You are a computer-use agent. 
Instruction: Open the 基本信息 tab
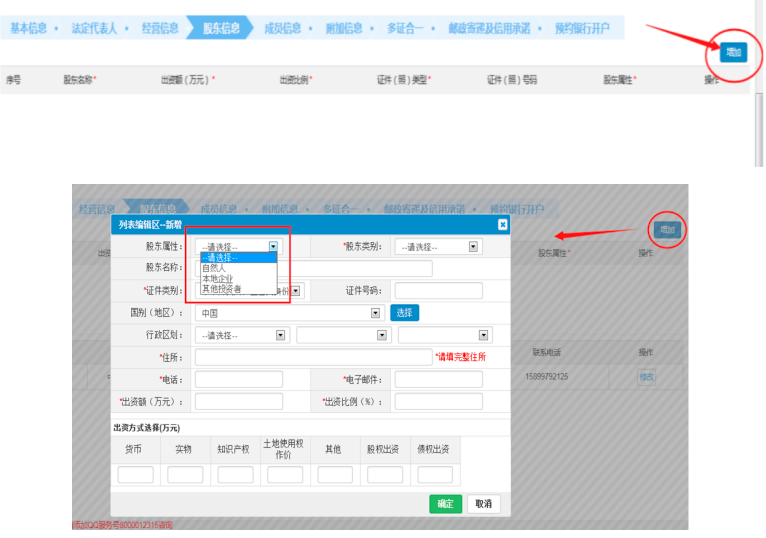click(28, 28)
